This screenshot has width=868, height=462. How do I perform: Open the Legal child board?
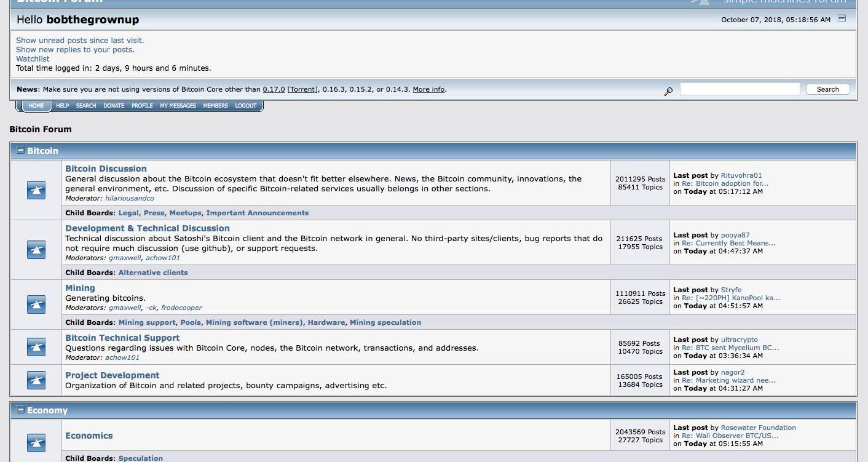pyautogui.click(x=128, y=213)
